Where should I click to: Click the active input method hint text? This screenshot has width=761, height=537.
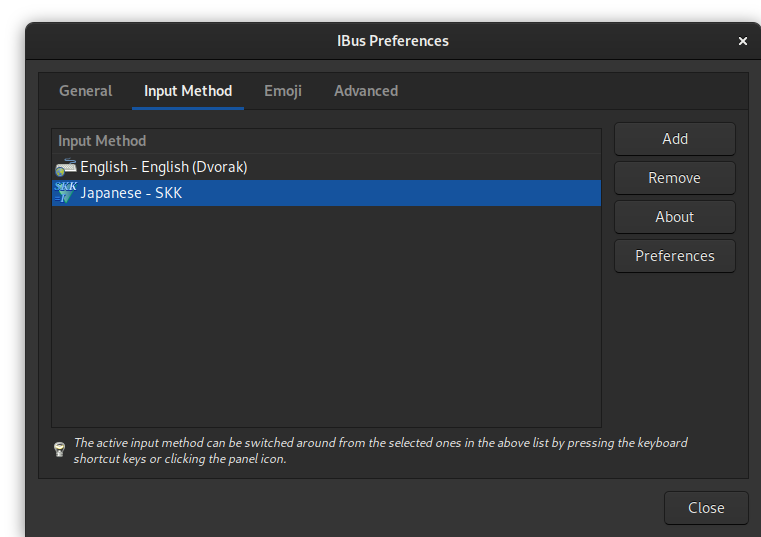point(380,450)
